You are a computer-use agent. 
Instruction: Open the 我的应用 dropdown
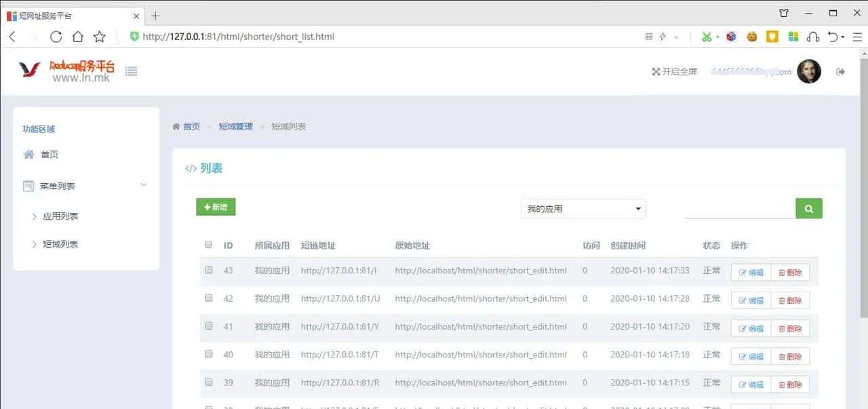[x=583, y=208]
